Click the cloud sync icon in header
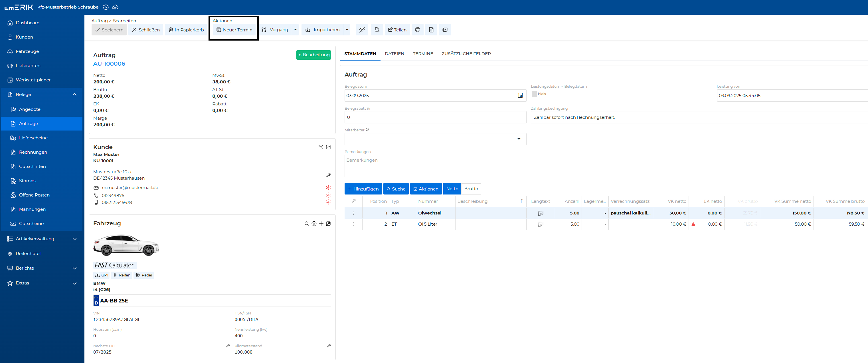Screen dimensions: 868x363 click(x=115, y=7)
